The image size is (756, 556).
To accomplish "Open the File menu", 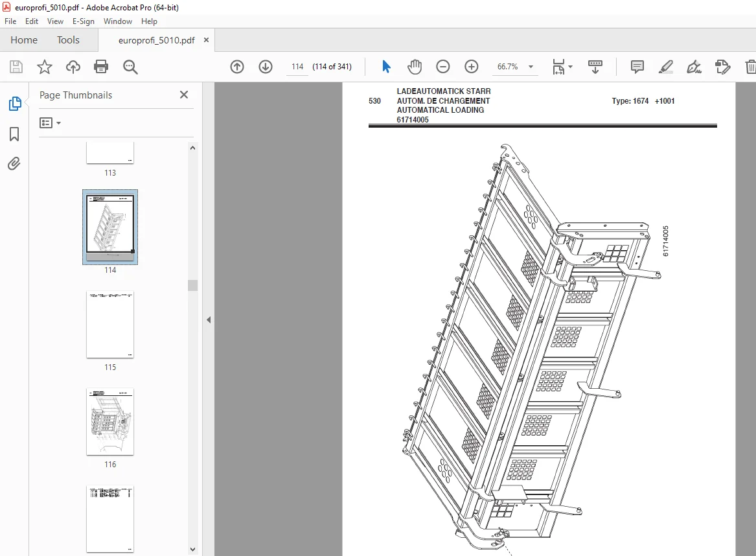I will (x=10, y=21).
